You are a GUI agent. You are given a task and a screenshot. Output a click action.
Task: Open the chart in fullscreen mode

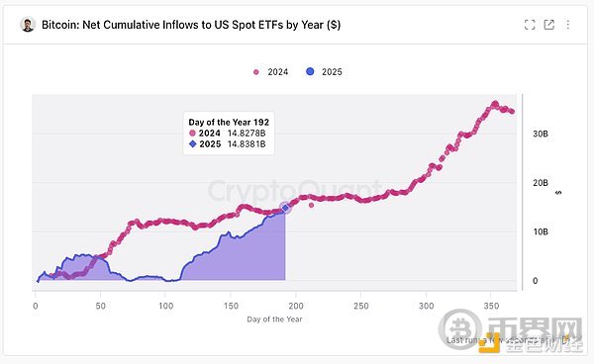coord(530,25)
